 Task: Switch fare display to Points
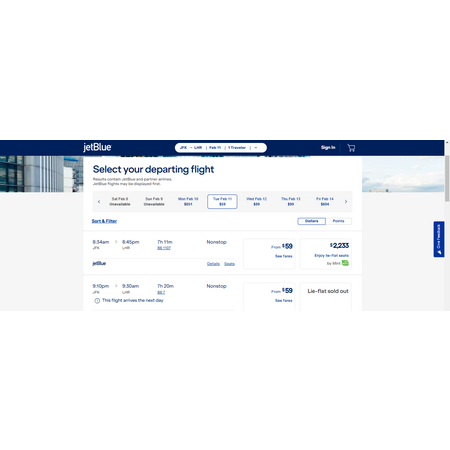coord(338,221)
